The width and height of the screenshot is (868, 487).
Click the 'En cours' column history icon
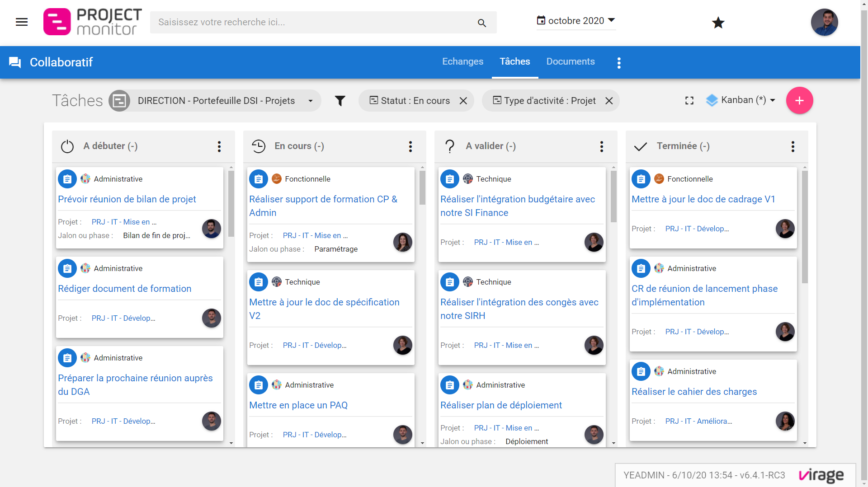pos(259,146)
